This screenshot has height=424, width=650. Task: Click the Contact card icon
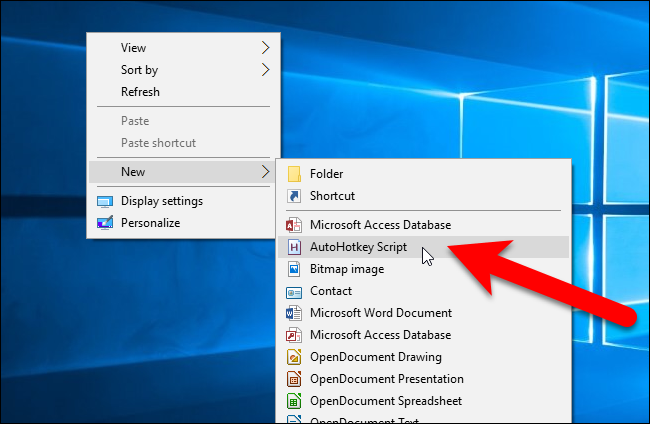pyautogui.click(x=294, y=291)
